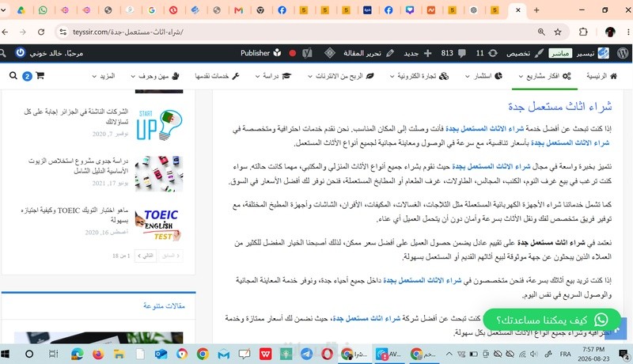Open the essential oils bottles thumbnail
633x364 pixels.
click(159, 174)
